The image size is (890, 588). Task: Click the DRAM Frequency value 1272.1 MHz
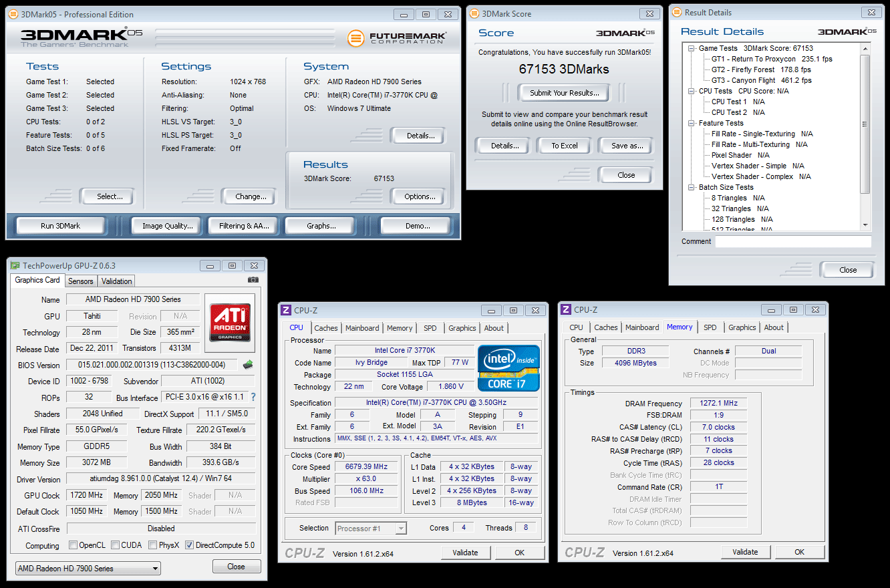coord(719,404)
